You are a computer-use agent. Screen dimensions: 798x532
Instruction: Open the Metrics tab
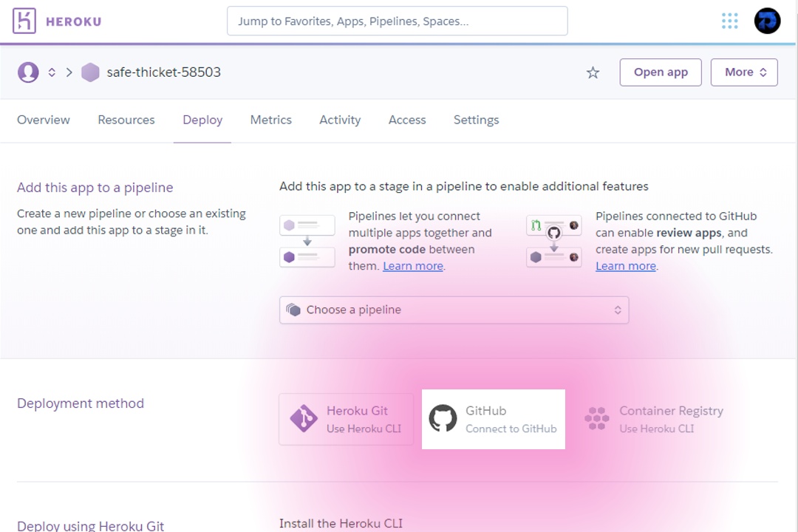pyautogui.click(x=270, y=120)
